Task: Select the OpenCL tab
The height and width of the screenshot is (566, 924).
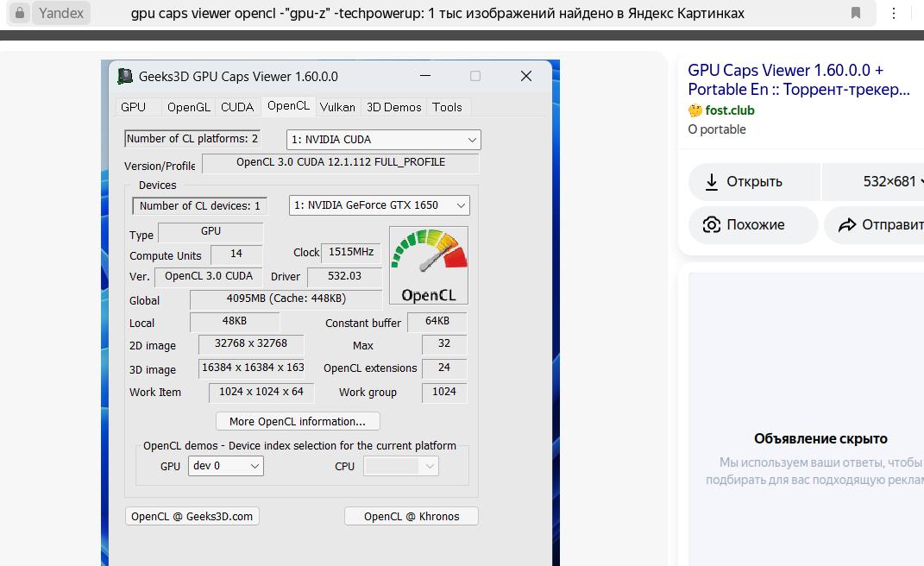Action: [289, 106]
